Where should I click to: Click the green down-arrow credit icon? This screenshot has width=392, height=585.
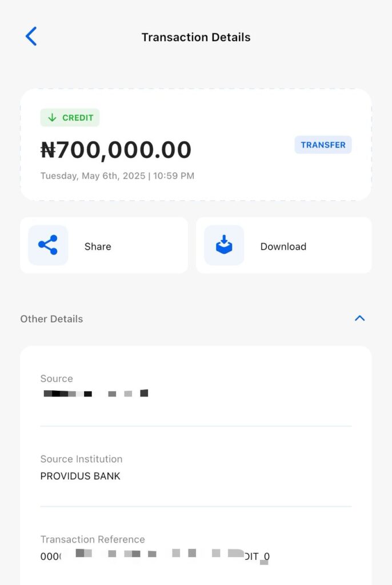click(x=52, y=118)
